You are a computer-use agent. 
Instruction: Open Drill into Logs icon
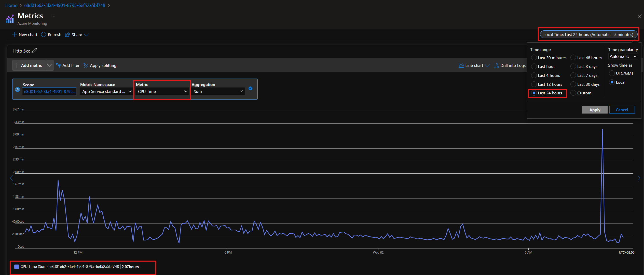(496, 66)
